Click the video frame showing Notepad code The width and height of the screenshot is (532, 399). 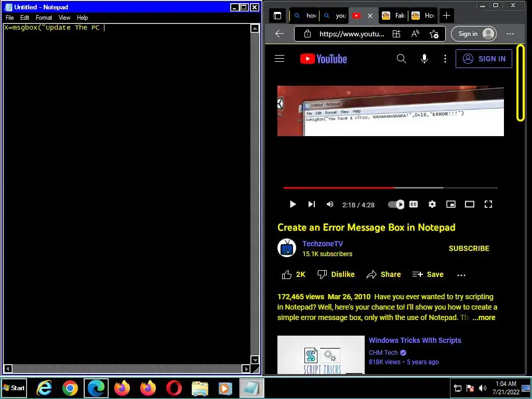pos(391,111)
